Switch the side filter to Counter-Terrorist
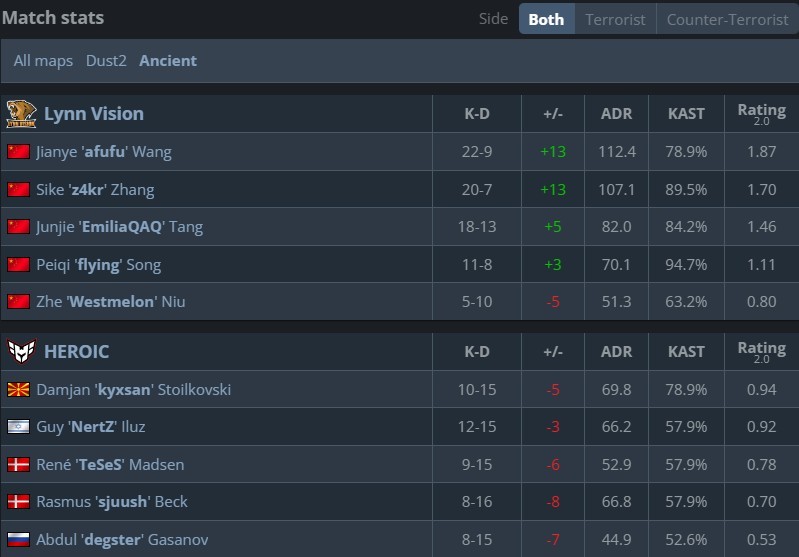The width and height of the screenshot is (799, 557). [727, 19]
